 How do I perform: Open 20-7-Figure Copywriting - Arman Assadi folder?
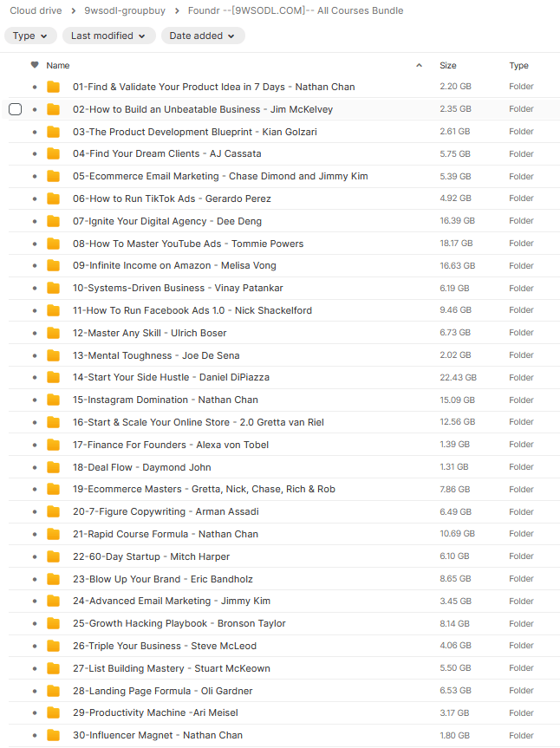(166, 511)
